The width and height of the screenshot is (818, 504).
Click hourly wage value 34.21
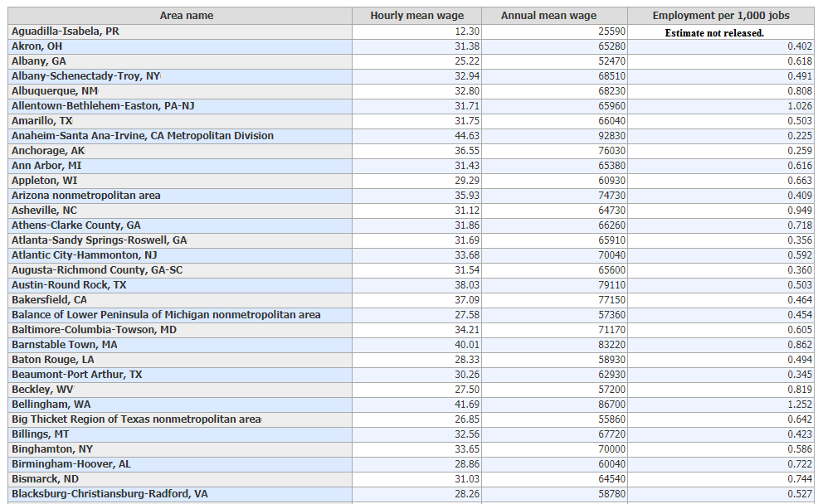(467, 330)
